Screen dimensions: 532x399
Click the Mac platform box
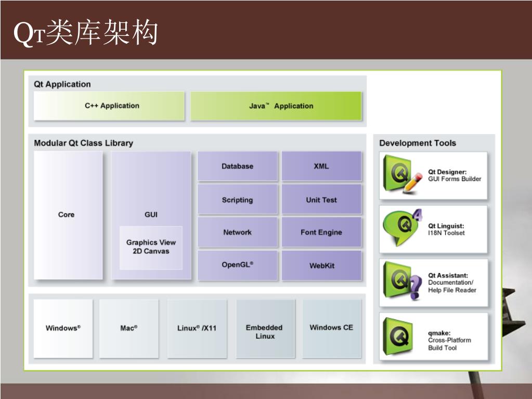click(x=129, y=328)
